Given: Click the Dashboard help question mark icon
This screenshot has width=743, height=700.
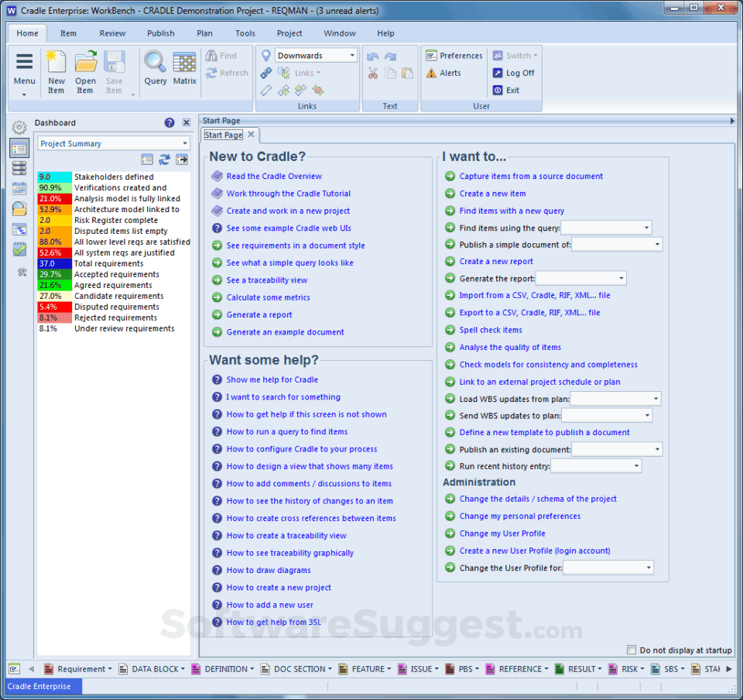Looking at the screenshot, I should (169, 122).
